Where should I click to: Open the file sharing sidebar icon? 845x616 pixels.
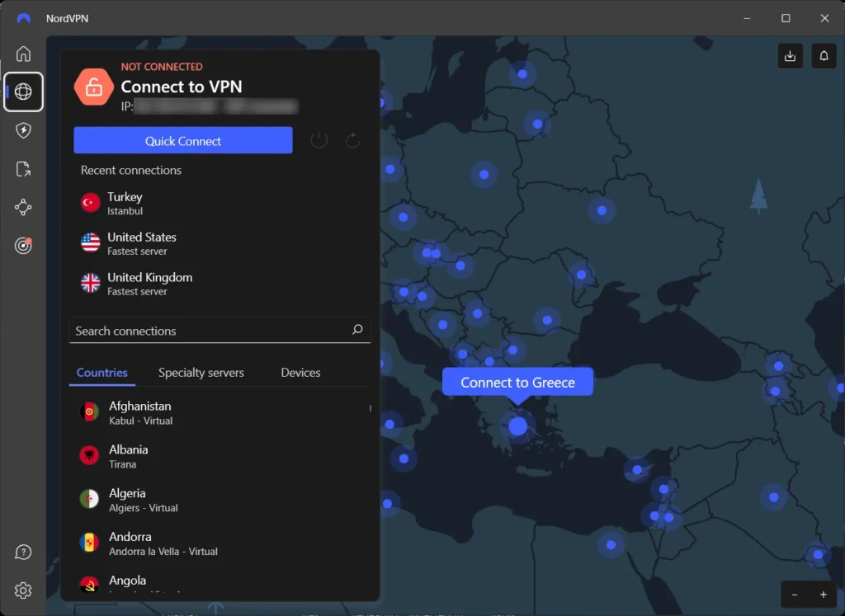[x=23, y=169]
